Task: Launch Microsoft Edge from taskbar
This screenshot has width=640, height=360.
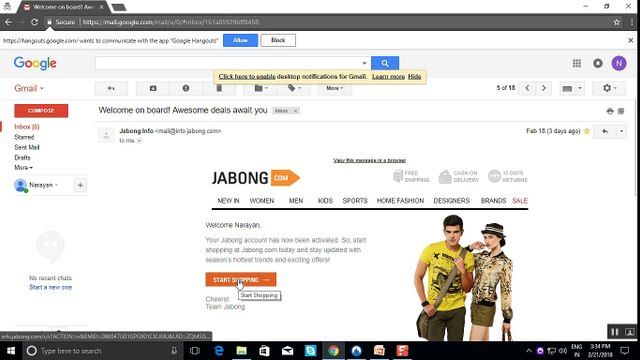Action: point(219,351)
